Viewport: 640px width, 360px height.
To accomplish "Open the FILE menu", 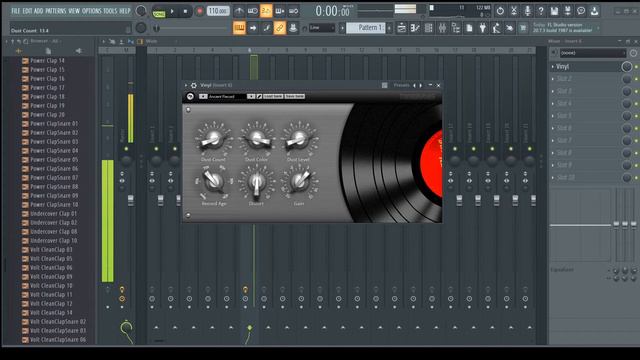I will [16, 11].
